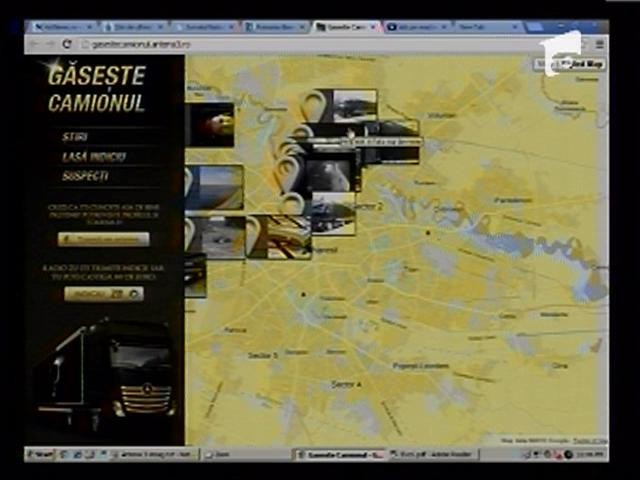Viewport: 640px width, 480px height.
Task: Click the gold INDICIU button
Action: (x=103, y=294)
